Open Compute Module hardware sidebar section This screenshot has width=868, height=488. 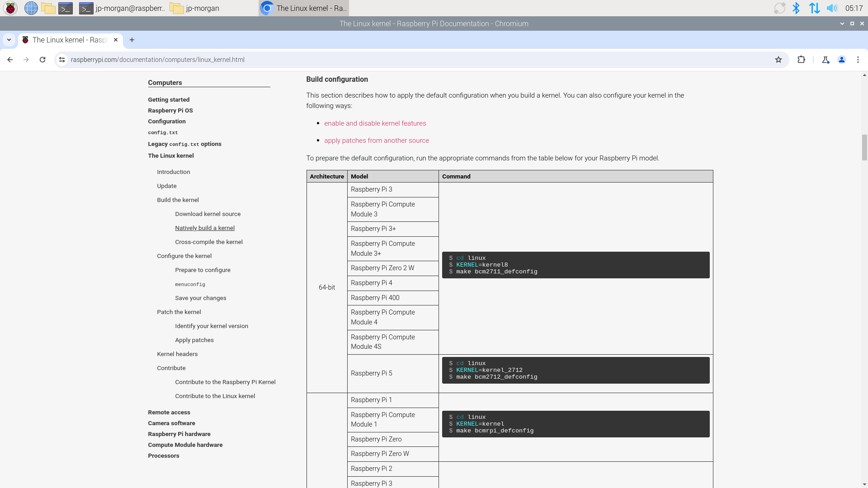185,445
